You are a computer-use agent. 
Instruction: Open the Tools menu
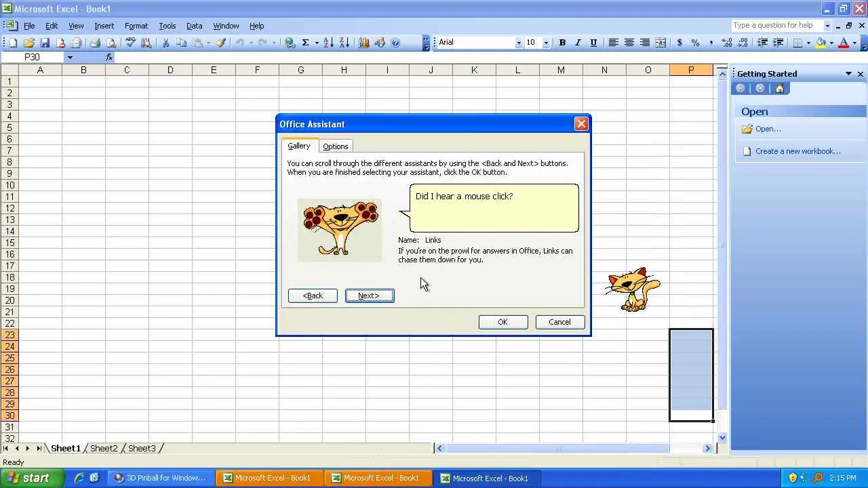[167, 26]
